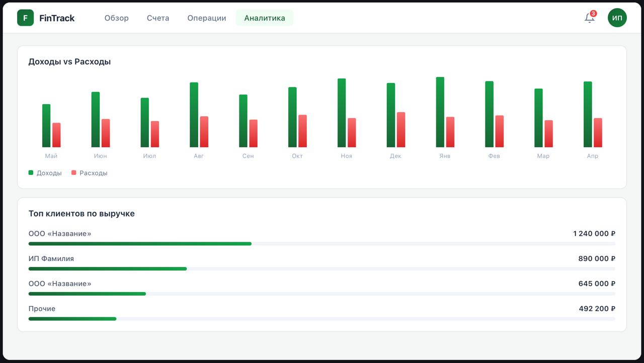Click the green income bar for Ноя
The image size is (644, 363).
(342, 113)
